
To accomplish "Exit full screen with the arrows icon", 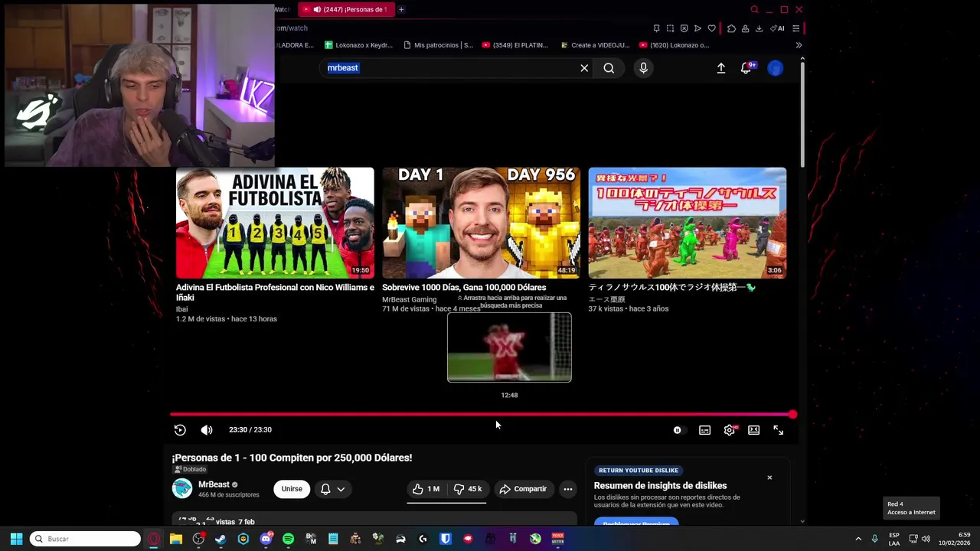I will pos(778,430).
